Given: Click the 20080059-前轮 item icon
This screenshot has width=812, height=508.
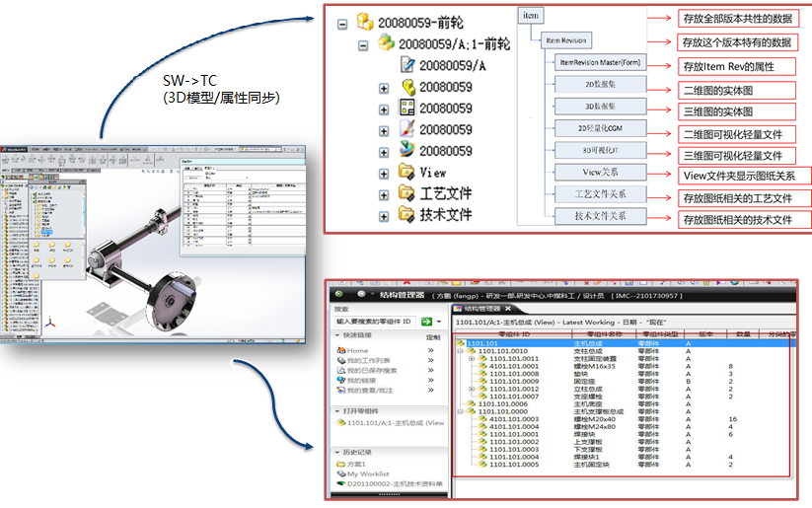Looking at the screenshot, I should [x=365, y=23].
